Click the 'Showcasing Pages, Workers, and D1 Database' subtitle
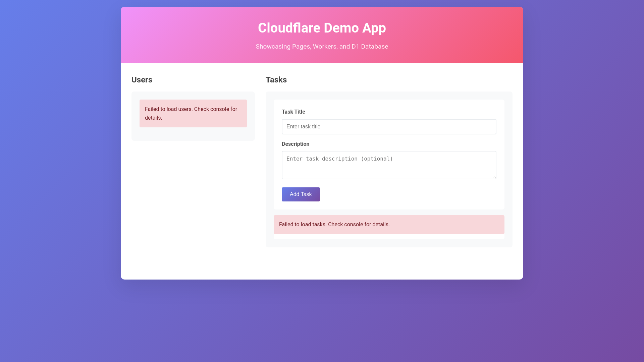The image size is (644, 362). pyautogui.click(x=322, y=47)
